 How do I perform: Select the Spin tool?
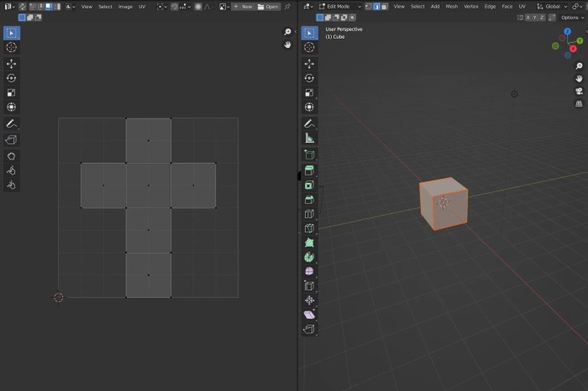coord(309,257)
